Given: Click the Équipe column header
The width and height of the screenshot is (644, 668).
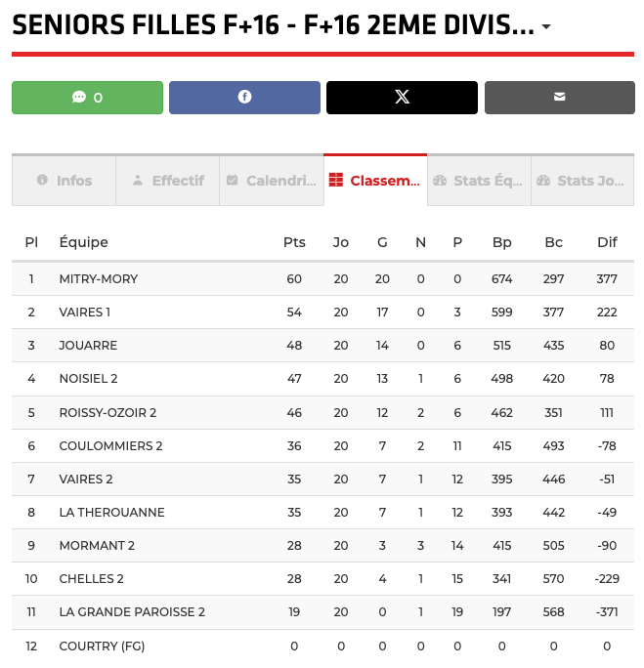Looking at the screenshot, I should (x=84, y=242).
